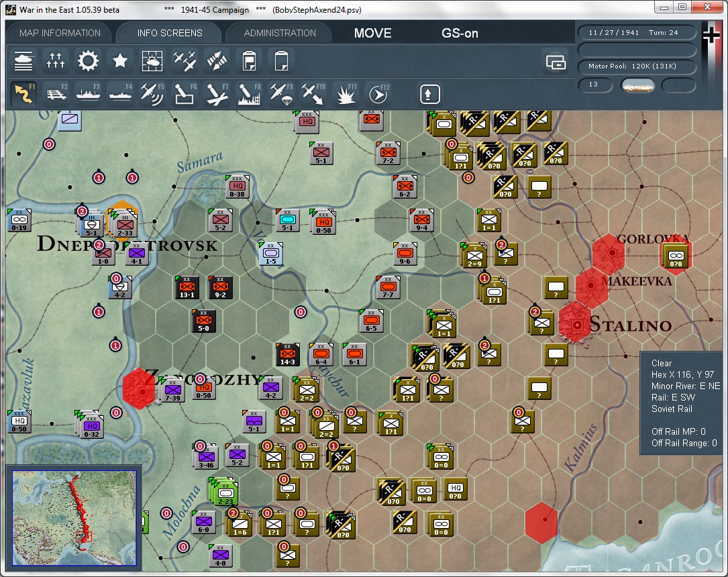Select F2 Rail mode icon
728x577 pixels.
56,94
